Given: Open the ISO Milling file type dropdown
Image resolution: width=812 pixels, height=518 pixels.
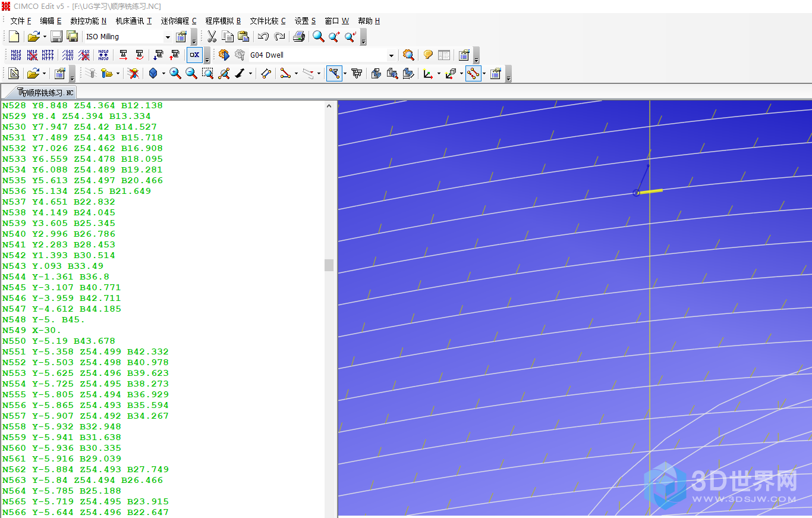Looking at the screenshot, I should click(x=168, y=37).
